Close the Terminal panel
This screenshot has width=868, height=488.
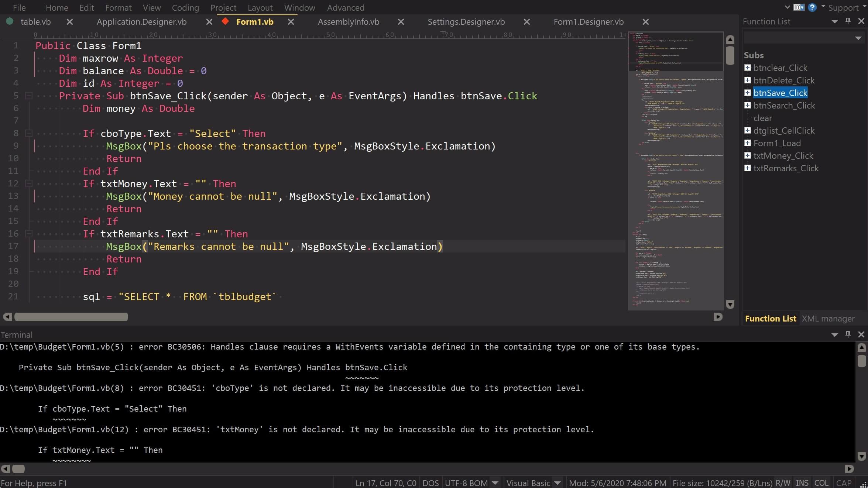(x=861, y=334)
